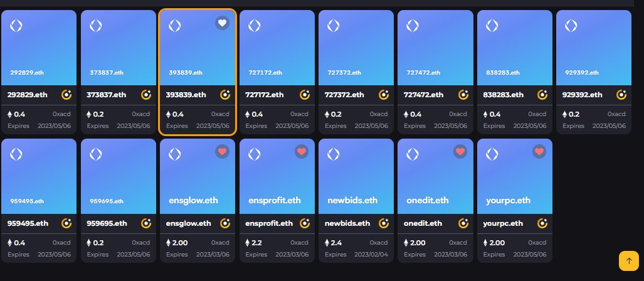Open the ensprofit.eth name link
This screenshot has width=644, height=281.
(x=269, y=223)
